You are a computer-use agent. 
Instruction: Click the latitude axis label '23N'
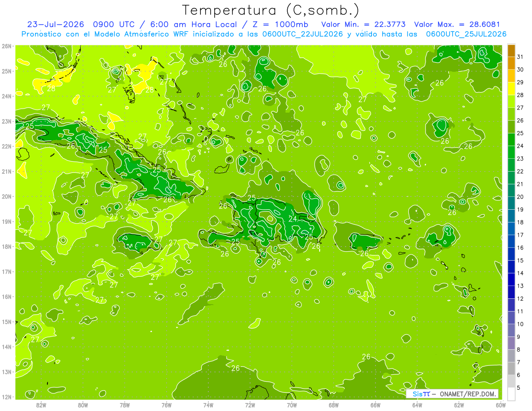(7, 121)
